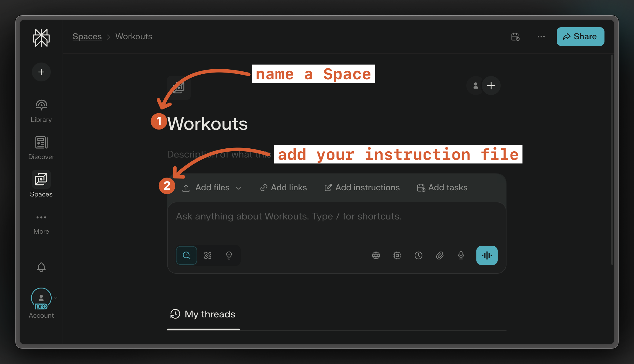
Task: Toggle web access with the globe icon
Action: 376,255
